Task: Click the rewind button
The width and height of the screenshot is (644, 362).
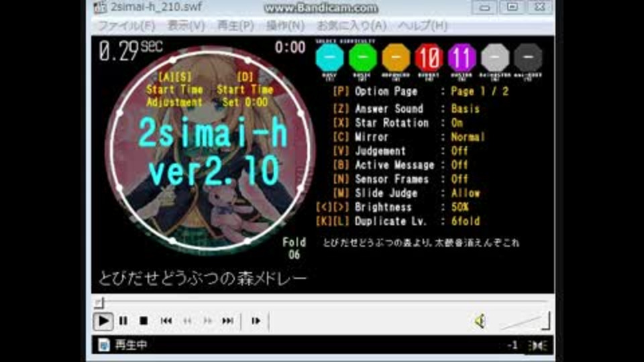Action: coord(187,321)
